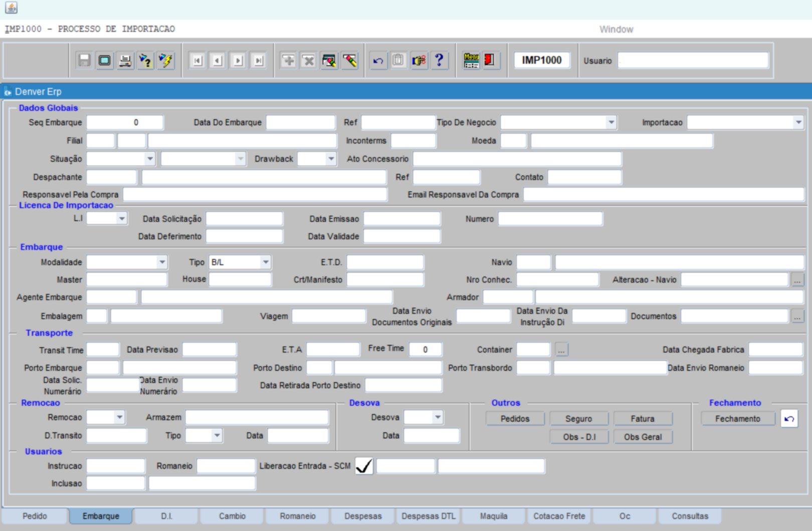Click the Save diskette icon in toolbar
The width and height of the screenshot is (812, 531).
[84, 61]
